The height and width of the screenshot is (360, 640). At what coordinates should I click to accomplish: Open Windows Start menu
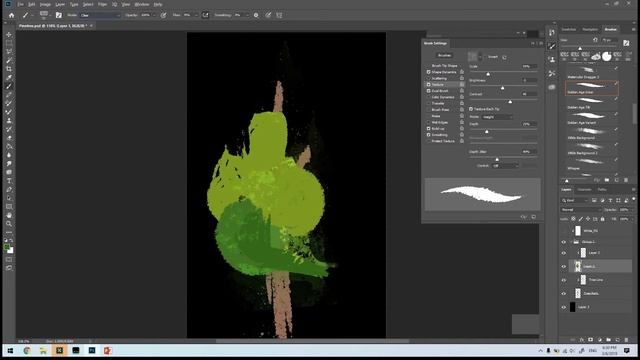tap(11, 351)
